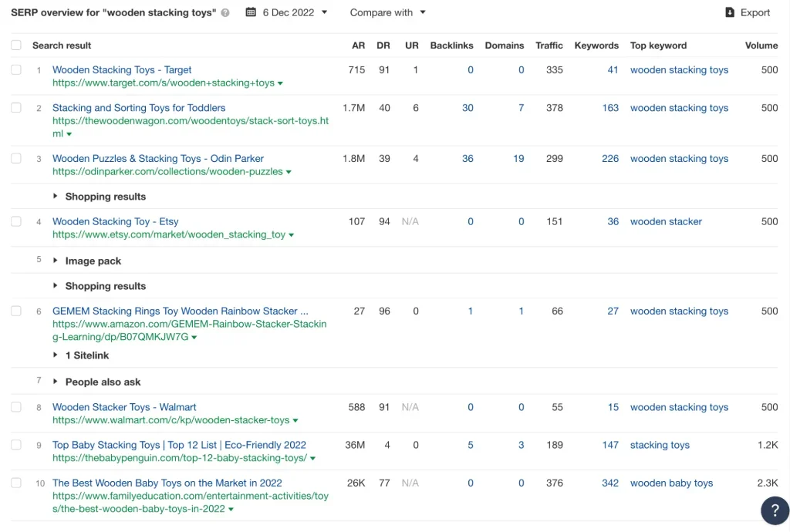Check the GEMEM Stacking Rings Amazon row
790x532 pixels.
coord(15,311)
